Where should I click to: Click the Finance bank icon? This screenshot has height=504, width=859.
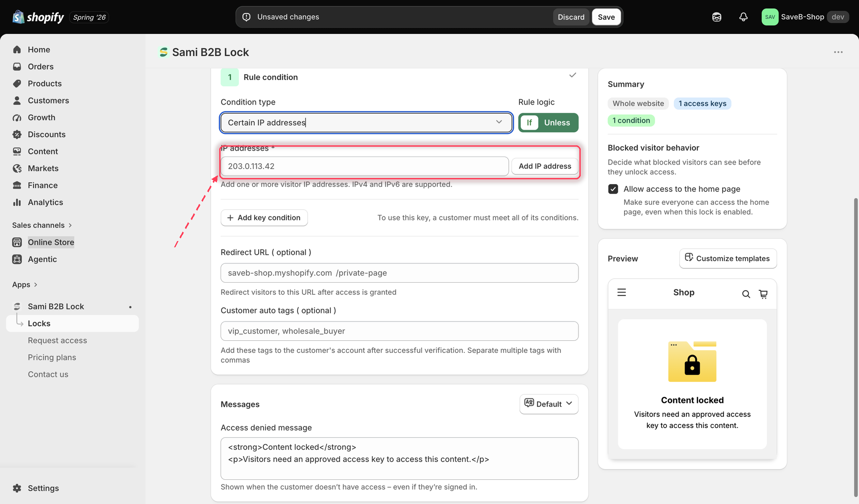pyautogui.click(x=17, y=186)
